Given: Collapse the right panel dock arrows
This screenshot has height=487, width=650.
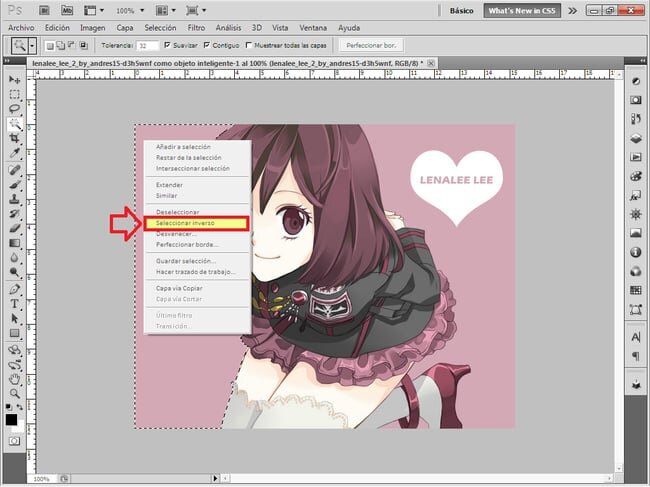Looking at the screenshot, I should pyautogui.click(x=643, y=61).
